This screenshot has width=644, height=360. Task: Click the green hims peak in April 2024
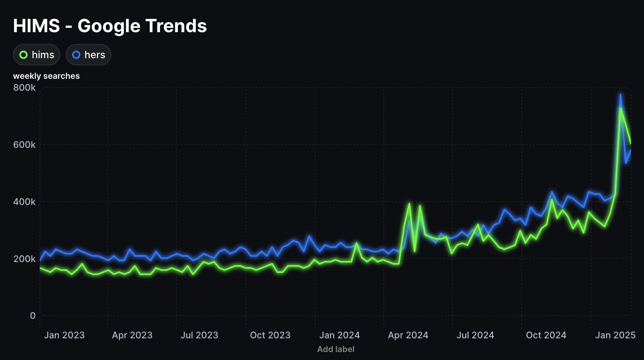(x=409, y=204)
